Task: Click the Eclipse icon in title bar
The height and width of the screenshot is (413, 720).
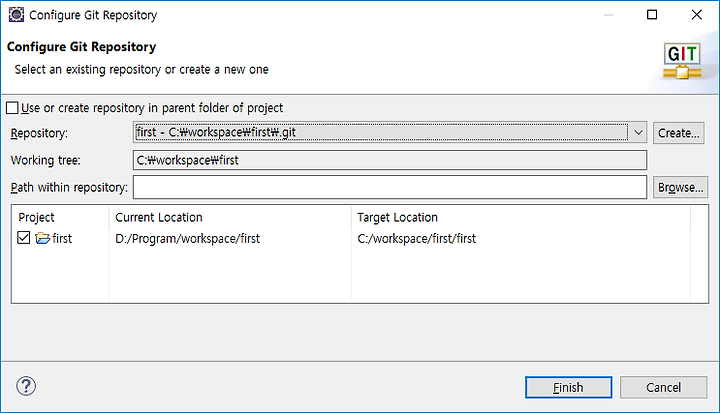Action: click(16, 15)
